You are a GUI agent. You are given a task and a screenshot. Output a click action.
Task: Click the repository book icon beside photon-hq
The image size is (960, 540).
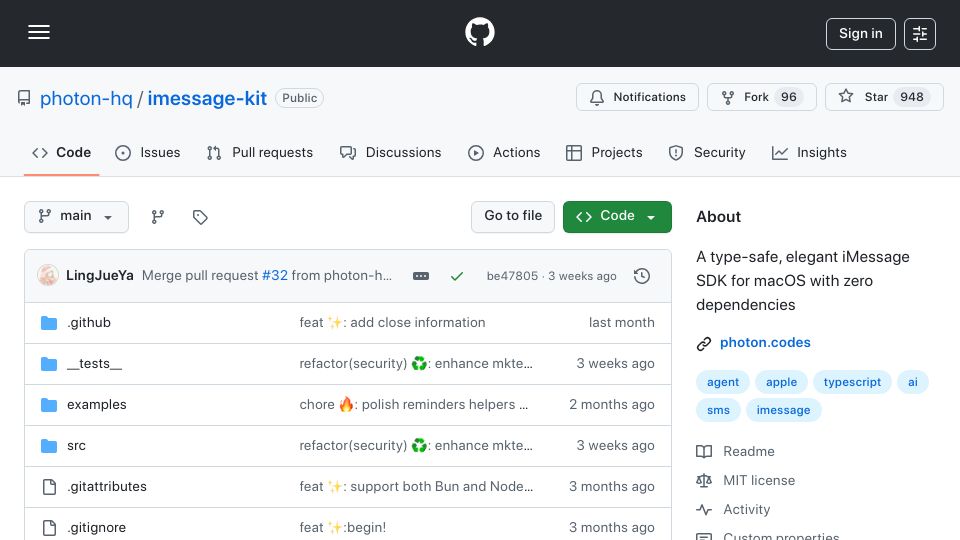24,98
